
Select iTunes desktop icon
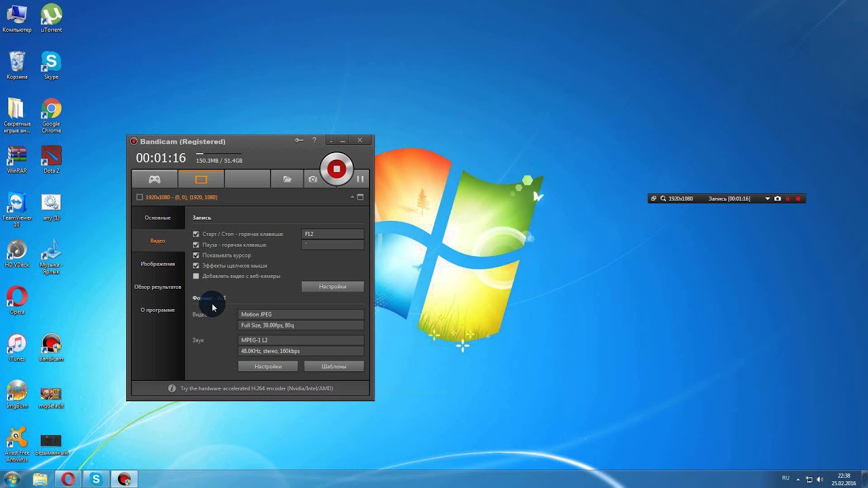17,347
